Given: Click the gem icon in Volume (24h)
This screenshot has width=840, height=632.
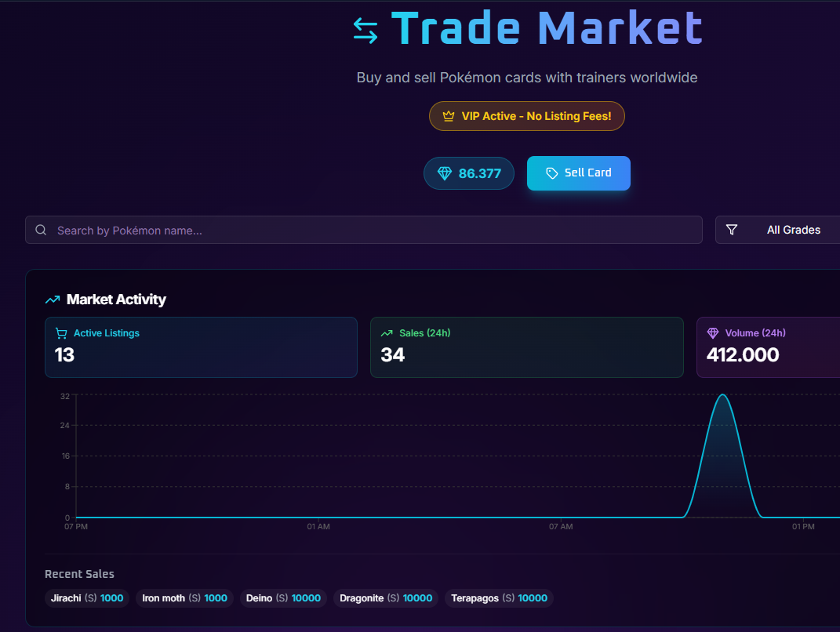Looking at the screenshot, I should click(712, 333).
